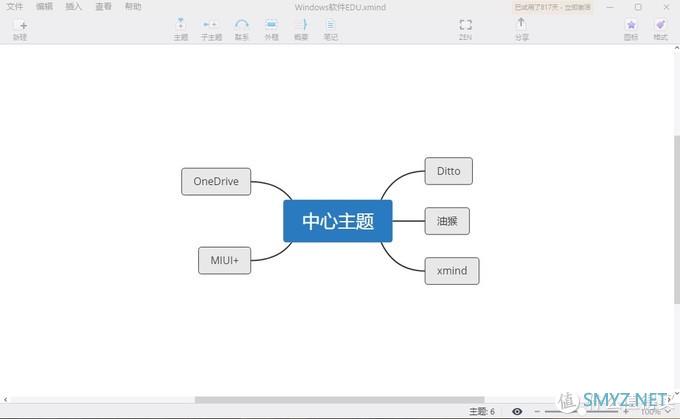Open the 查看 menu
The image size is (680, 419).
103,7
